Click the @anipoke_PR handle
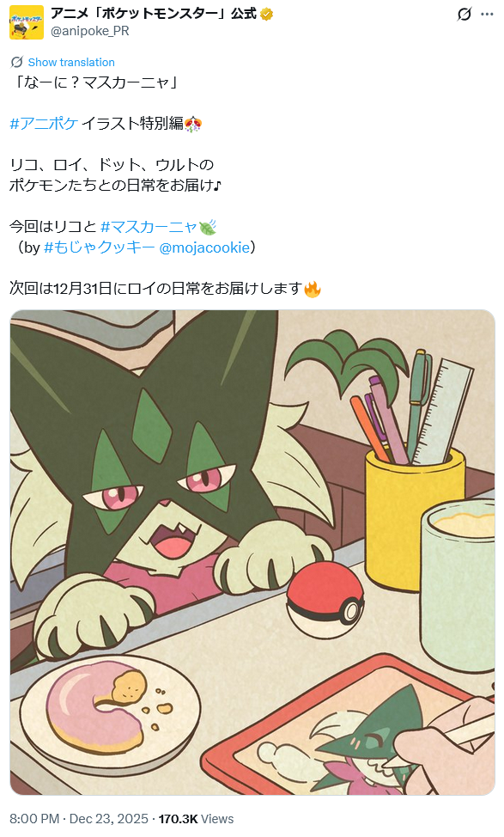Screen dimensions: 504x837 89,31
